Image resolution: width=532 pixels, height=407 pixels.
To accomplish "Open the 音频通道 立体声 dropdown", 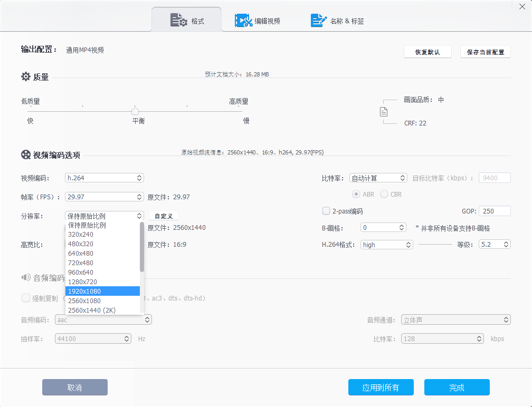I will tap(455, 319).
